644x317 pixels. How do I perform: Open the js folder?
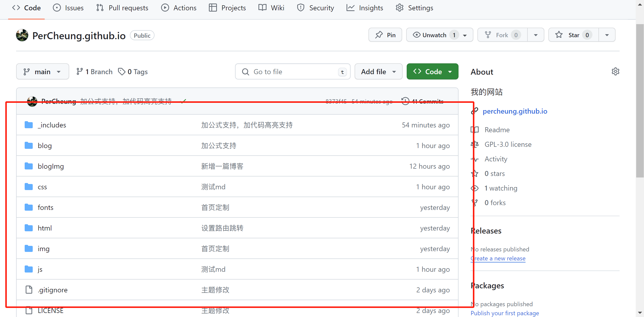[40, 269]
